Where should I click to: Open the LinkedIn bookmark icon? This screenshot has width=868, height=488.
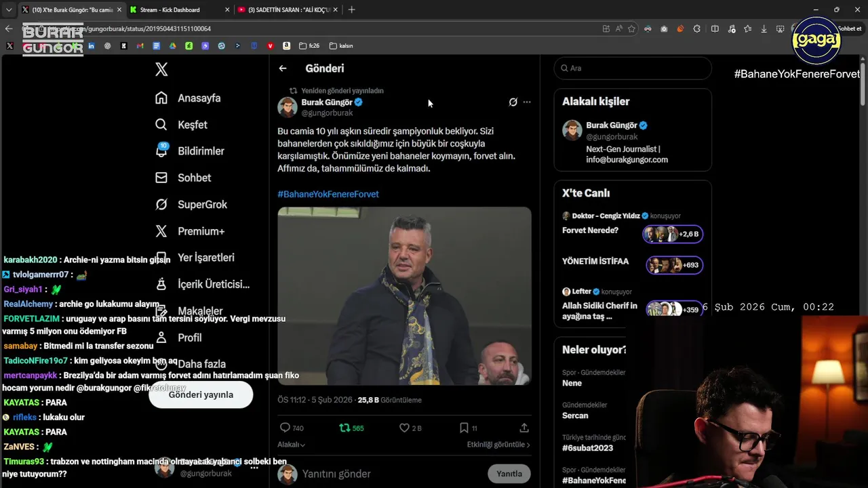tap(91, 46)
